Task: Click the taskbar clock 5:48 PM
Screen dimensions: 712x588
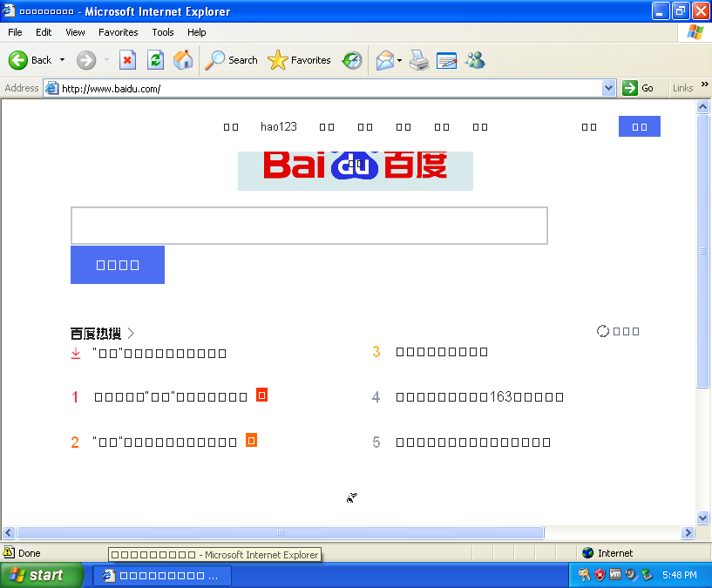Action: pos(679,575)
